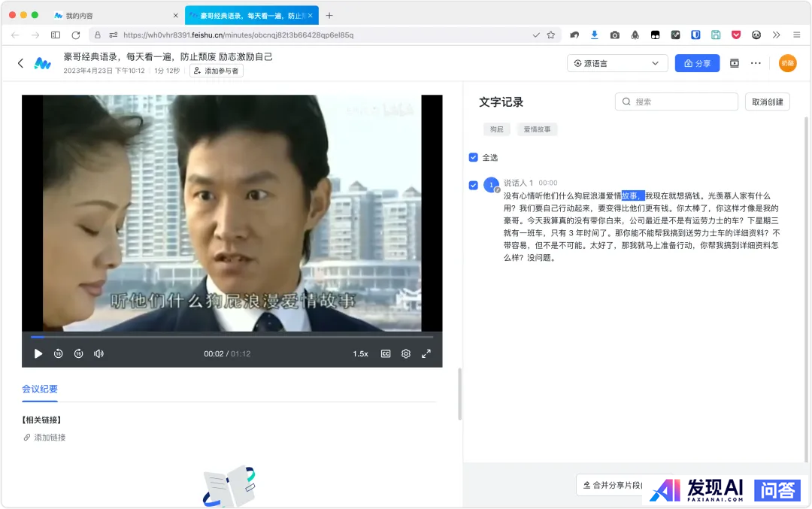Viewport: 812px width, 509px height.
Task: Click the camera screenshot extension
Action: [x=615, y=35]
